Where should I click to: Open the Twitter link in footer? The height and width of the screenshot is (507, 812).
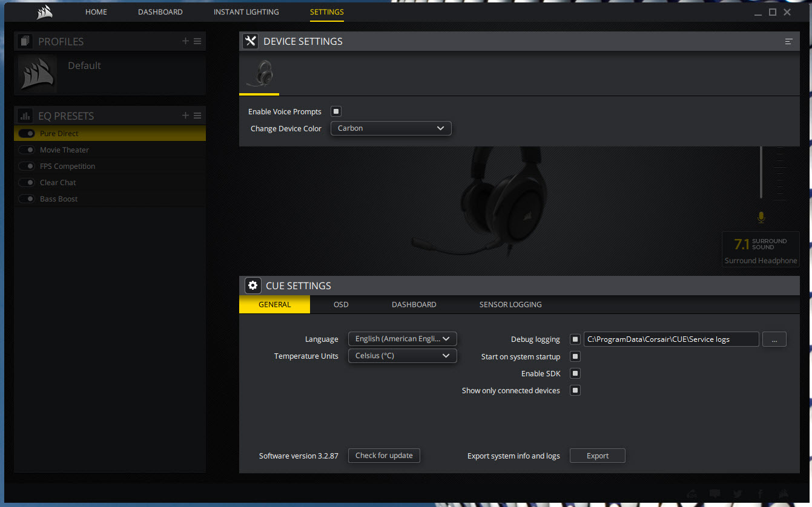pos(737,494)
